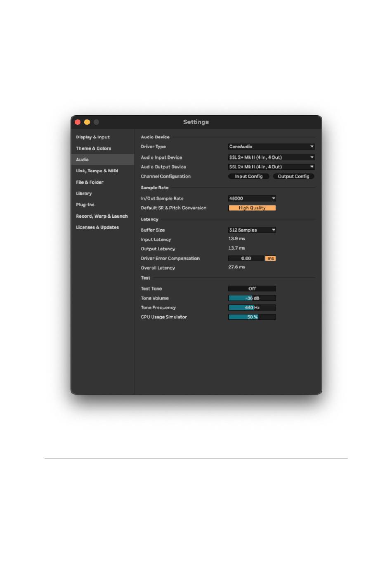This screenshot has height=566, width=392.
Task: Open the Audio Output Device dropdown
Action: [x=271, y=167]
